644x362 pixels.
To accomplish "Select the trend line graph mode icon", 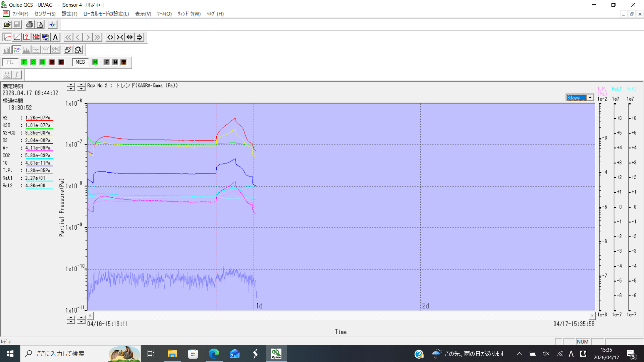I will 17,50.
